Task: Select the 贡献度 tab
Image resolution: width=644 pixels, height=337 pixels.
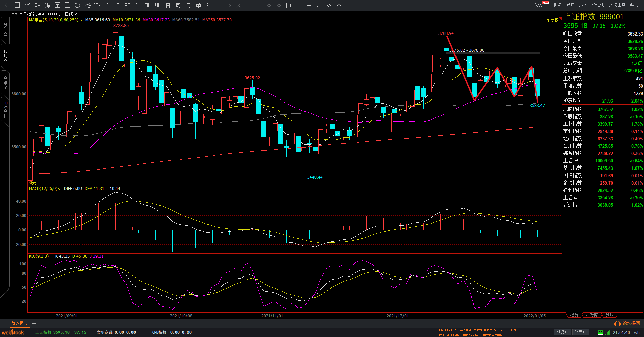Action: 592,315
